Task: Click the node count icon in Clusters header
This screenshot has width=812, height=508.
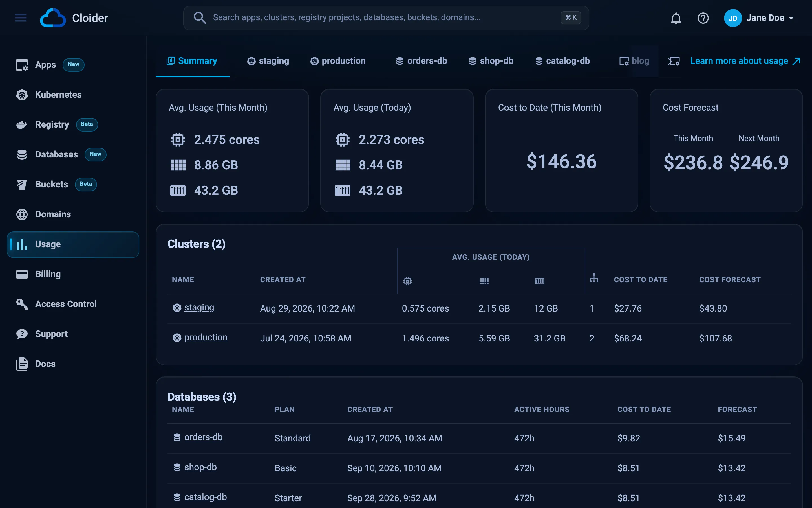Action: (x=594, y=278)
